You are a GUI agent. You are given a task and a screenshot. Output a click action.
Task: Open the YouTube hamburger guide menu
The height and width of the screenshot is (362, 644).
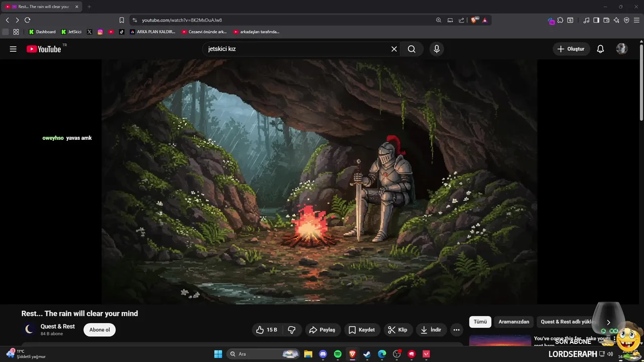point(13,49)
